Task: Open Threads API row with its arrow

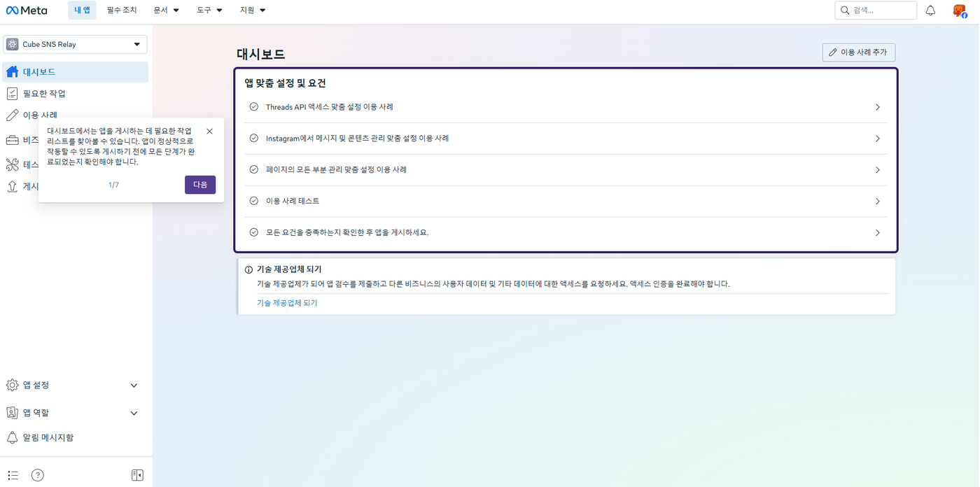Action: [878, 107]
